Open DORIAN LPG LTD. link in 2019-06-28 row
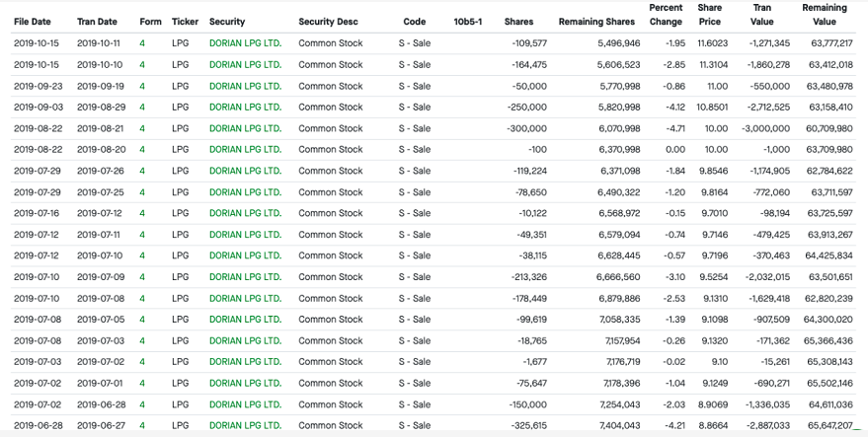 click(x=245, y=404)
